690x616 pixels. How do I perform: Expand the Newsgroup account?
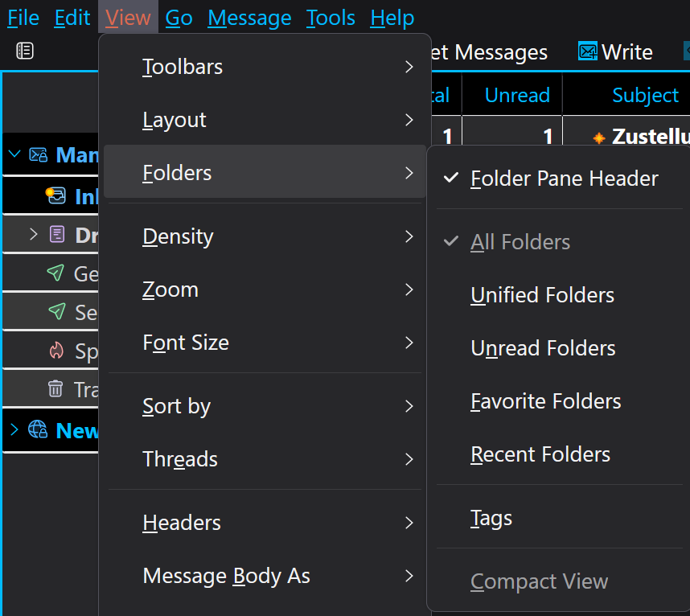point(14,430)
